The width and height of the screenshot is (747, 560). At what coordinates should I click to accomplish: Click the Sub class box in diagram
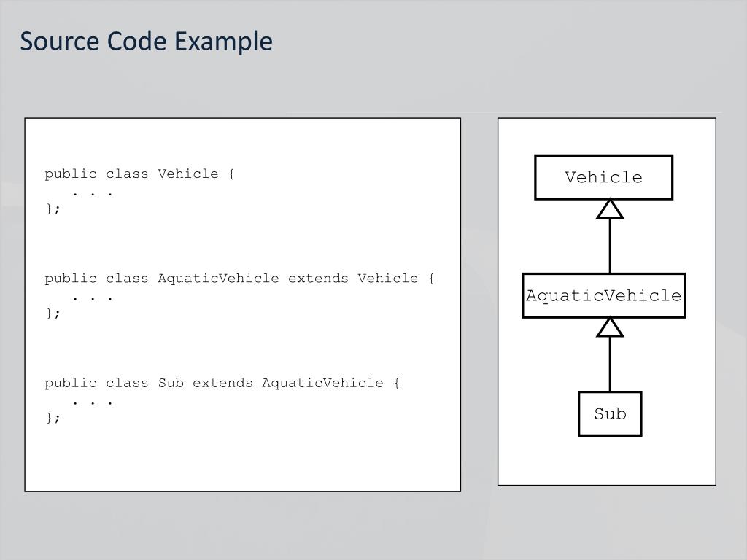coord(610,413)
